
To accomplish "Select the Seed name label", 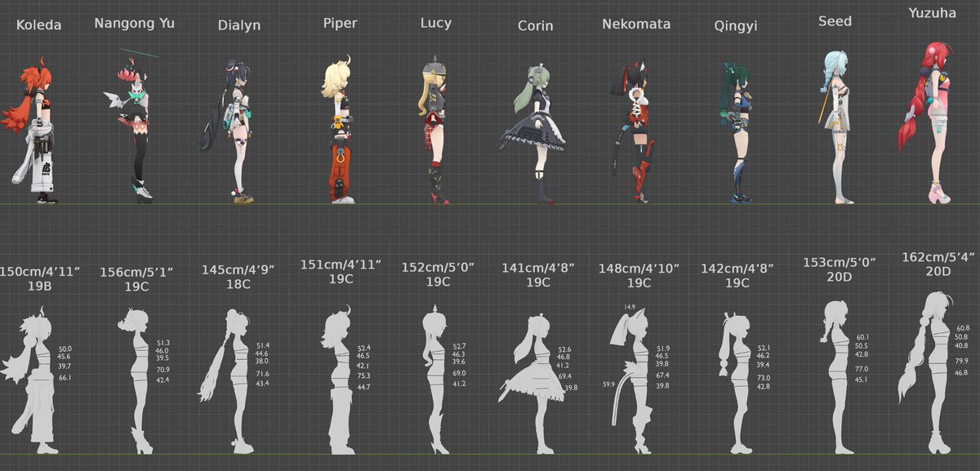I will [835, 21].
